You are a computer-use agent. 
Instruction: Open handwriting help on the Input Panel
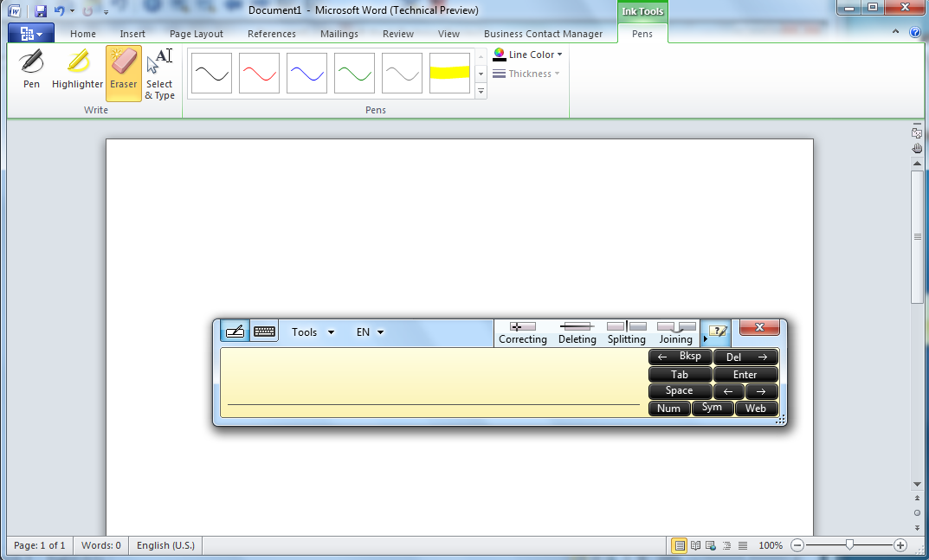point(716,331)
